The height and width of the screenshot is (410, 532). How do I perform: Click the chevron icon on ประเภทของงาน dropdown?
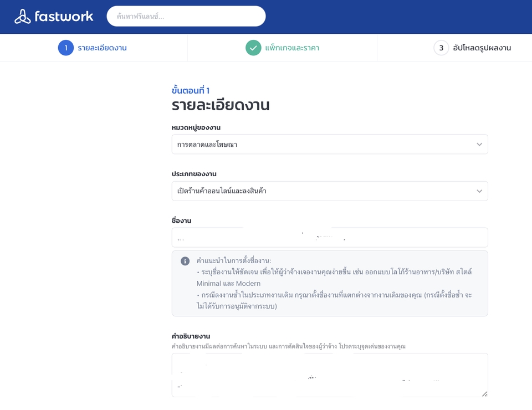click(x=479, y=191)
